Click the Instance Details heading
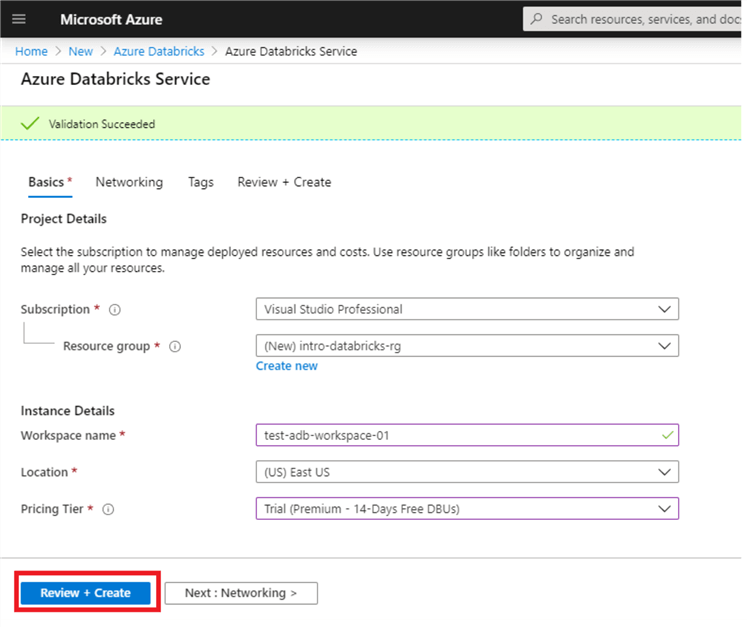Screen dimensions: 747x627 point(68,411)
